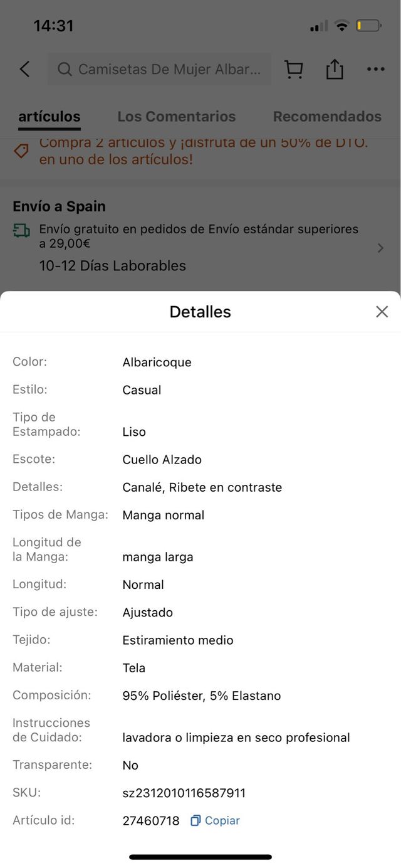This screenshot has height=868, width=401.
Task: Select the artículos tab
Action: coord(49,117)
